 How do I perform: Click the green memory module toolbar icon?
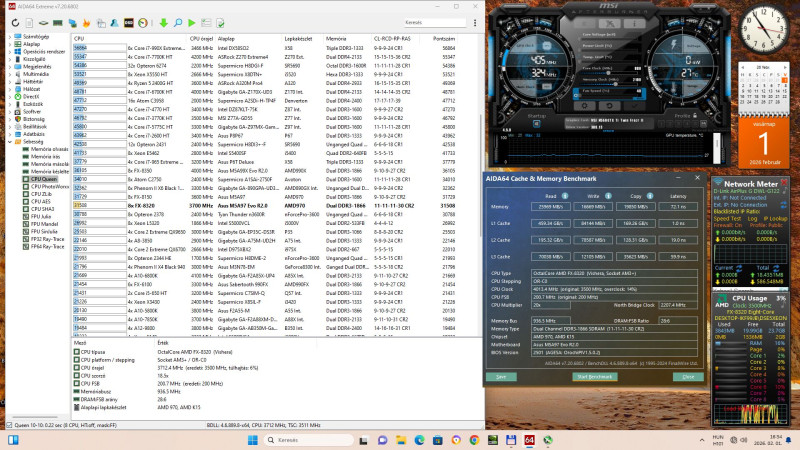tap(58, 23)
